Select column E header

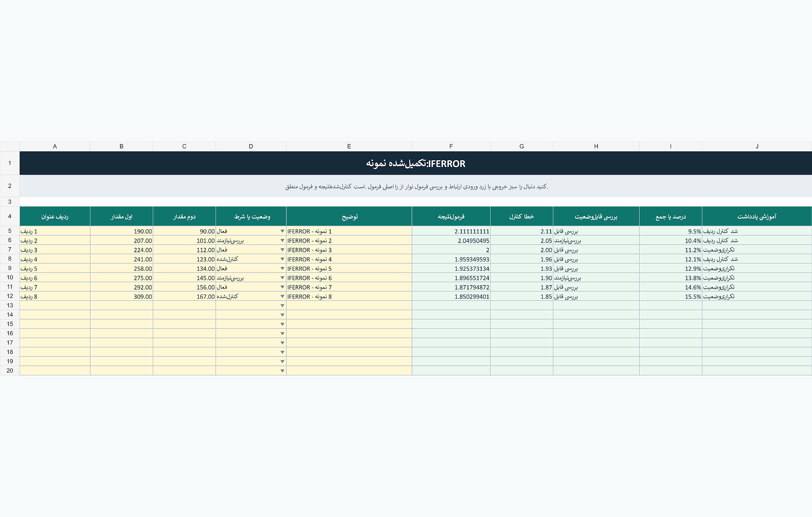point(349,146)
